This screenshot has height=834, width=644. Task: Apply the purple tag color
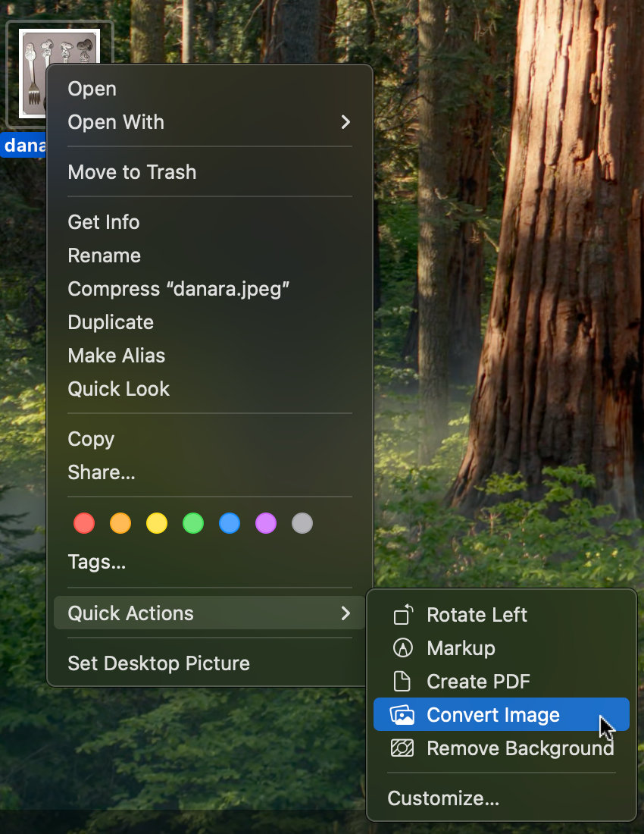pyautogui.click(x=266, y=523)
